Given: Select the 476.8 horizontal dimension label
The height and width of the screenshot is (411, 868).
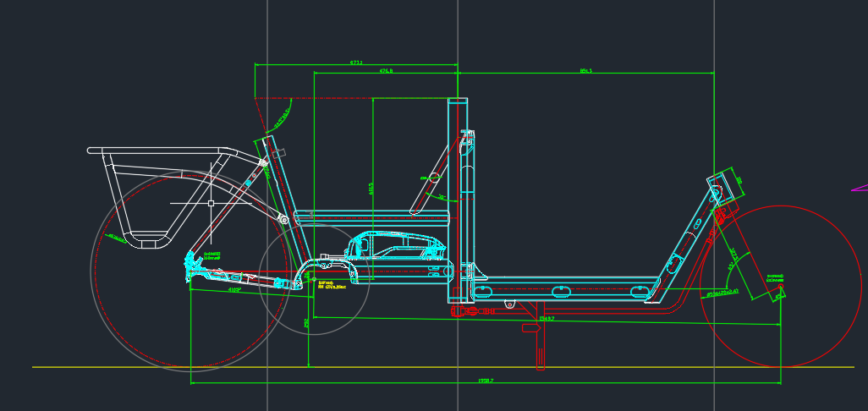Looking at the screenshot, I should click(386, 71).
